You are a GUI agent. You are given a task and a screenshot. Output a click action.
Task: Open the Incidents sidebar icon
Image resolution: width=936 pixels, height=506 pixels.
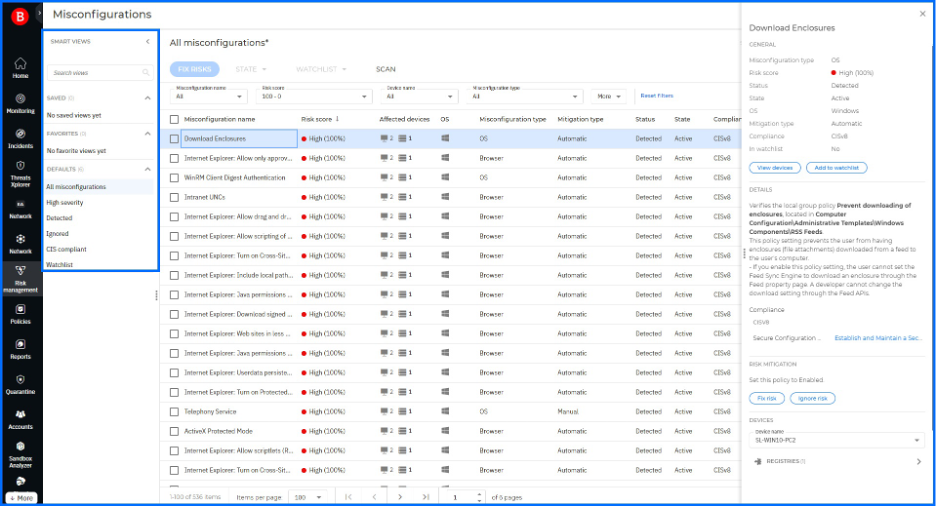click(20, 138)
